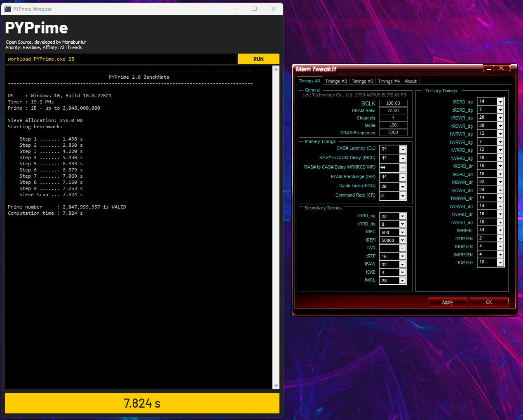Expand the tWRRD_dd dropdown
Image resolution: width=523 pixels, height=420 pixels.
[x=500, y=223]
